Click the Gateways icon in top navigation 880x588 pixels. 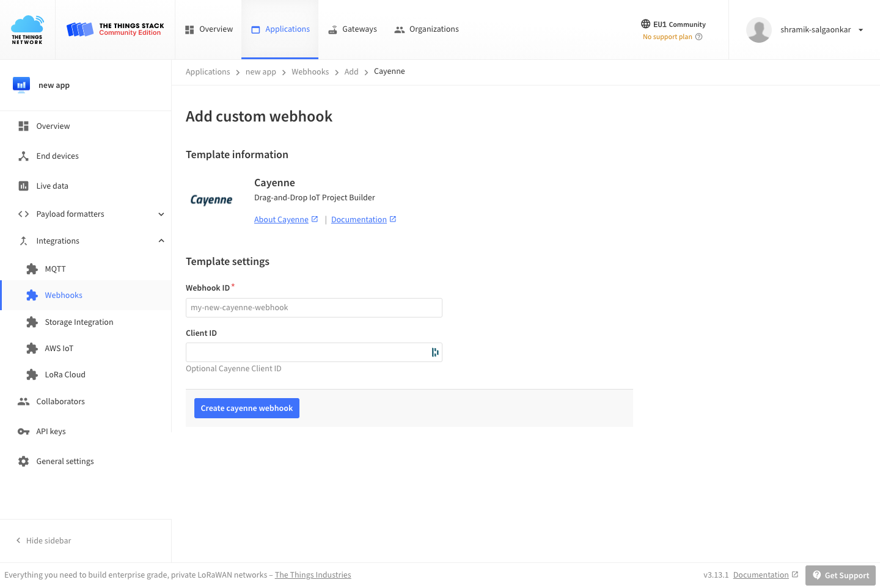pos(333,29)
